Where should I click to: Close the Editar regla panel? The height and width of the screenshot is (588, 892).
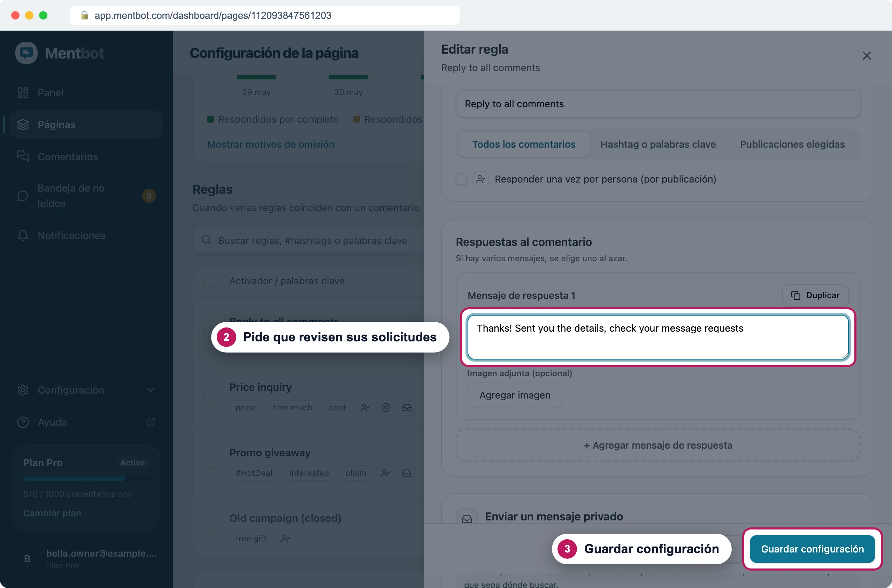point(867,56)
